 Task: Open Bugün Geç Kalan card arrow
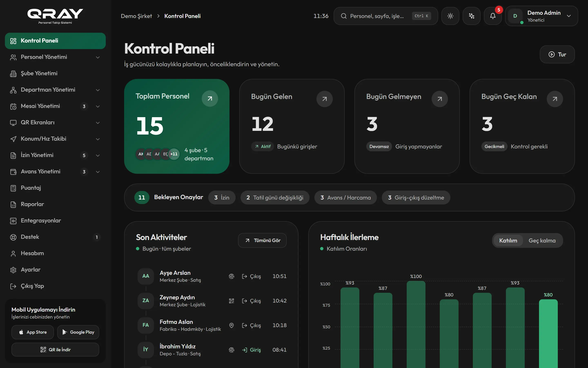555,99
